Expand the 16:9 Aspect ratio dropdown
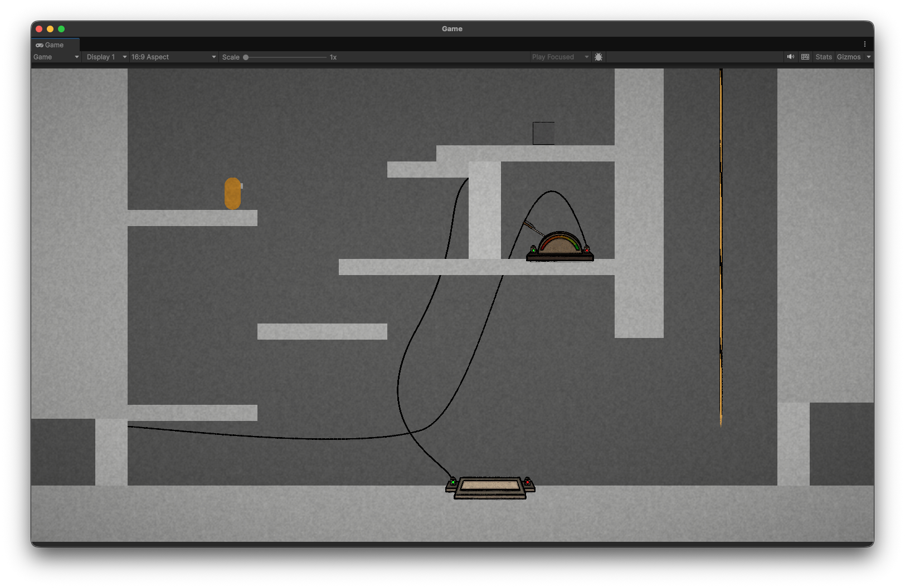Viewport: 905px width, 588px height. (x=173, y=57)
